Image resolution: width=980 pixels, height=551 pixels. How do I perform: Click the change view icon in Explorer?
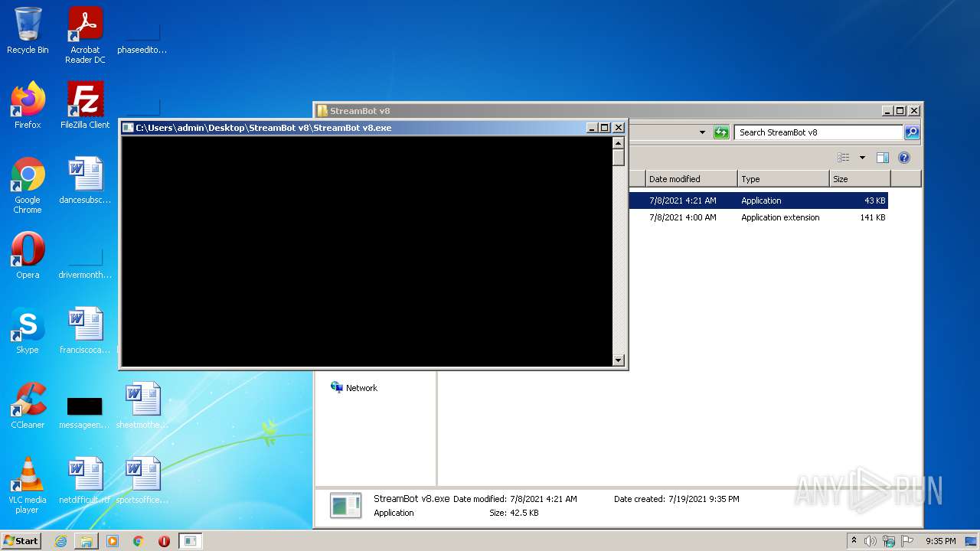click(844, 158)
